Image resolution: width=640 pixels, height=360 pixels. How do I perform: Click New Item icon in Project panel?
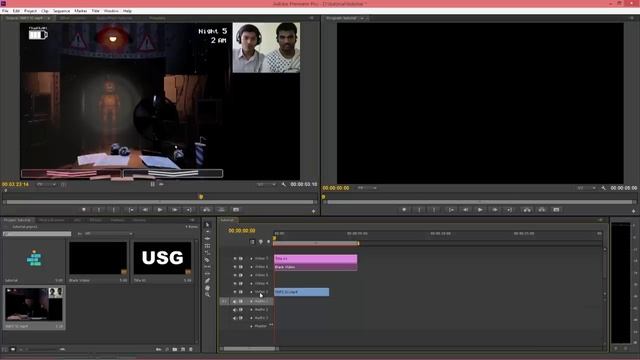click(183, 349)
